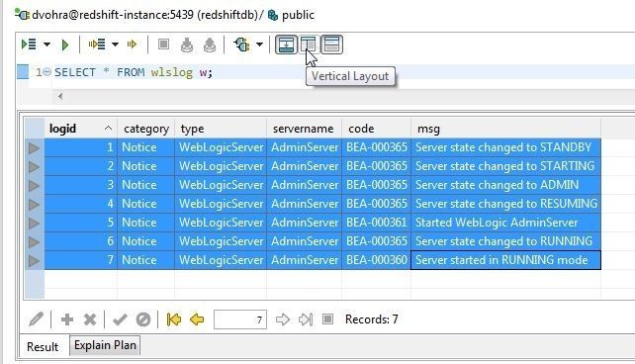This screenshot has width=635, height=364.
Task: Click the rollback transaction icon
Action: point(210,45)
